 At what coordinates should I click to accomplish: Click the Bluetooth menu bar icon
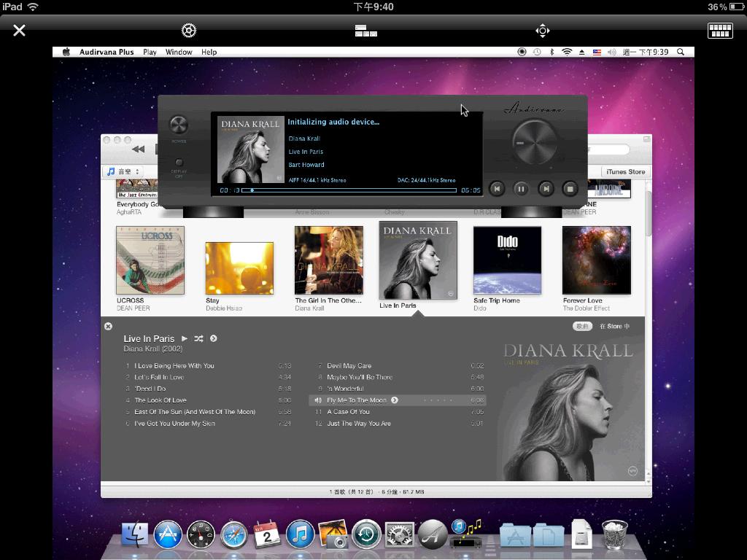coord(551,52)
